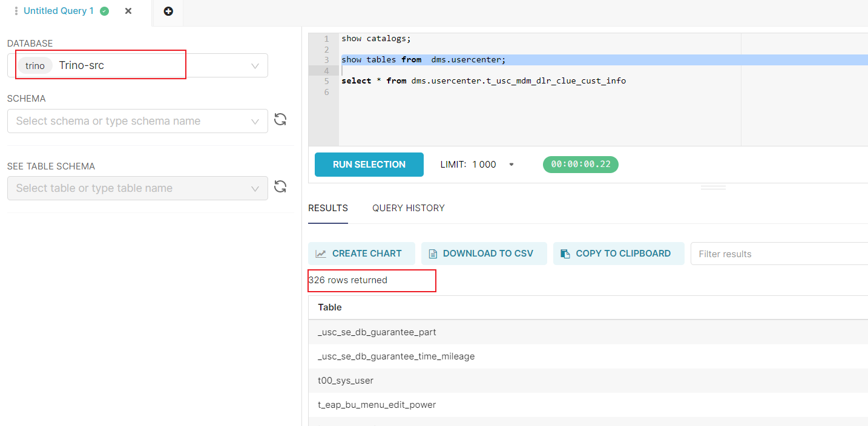The height and width of the screenshot is (426, 868).
Task: Refresh the schema list
Action: 280,119
